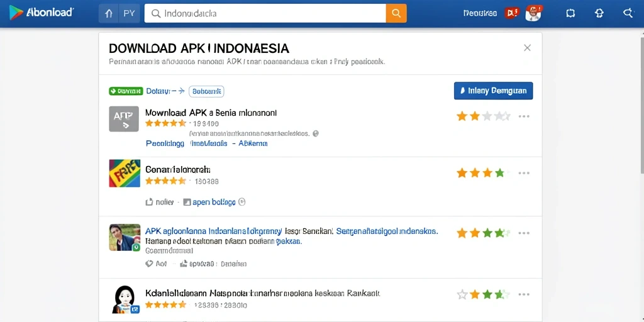Rate last result using right-side stars
The width and height of the screenshot is (644, 322).
tap(484, 294)
